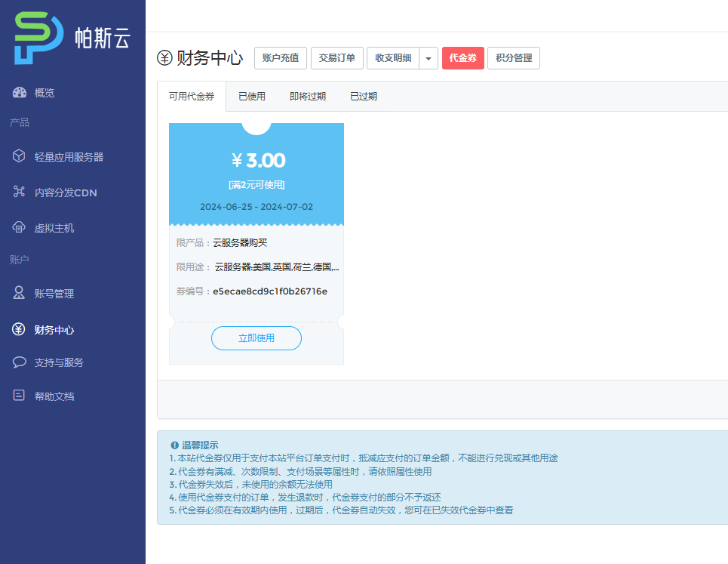Switch to the 已使用 tab
Viewport: 728px width, 564px height.
pyautogui.click(x=252, y=97)
